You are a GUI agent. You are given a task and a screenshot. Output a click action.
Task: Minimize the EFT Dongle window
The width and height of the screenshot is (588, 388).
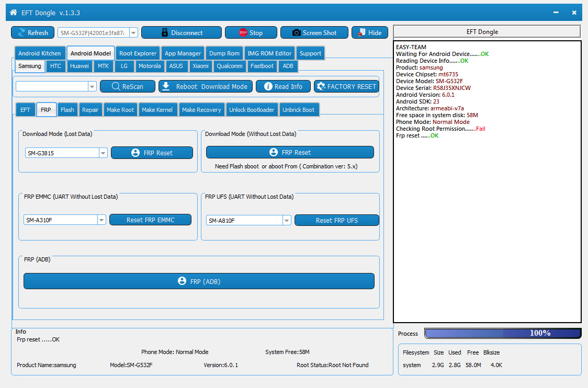click(x=556, y=13)
